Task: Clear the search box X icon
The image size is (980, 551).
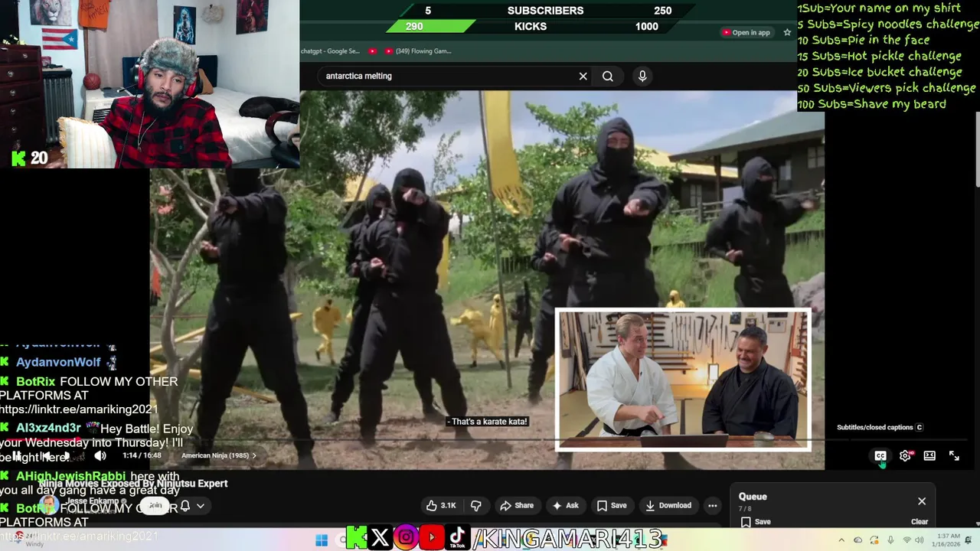Action: [583, 76]
